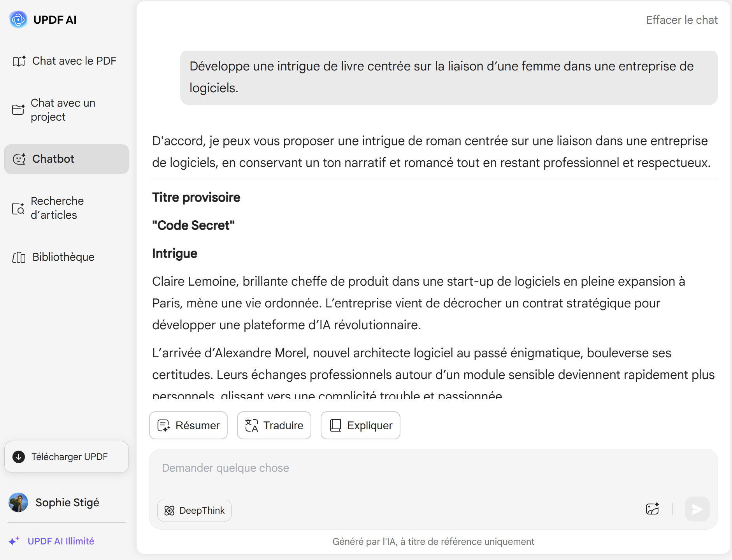Switch to the Chatbot section
The image size is (732, 560).
coord(67,159)
